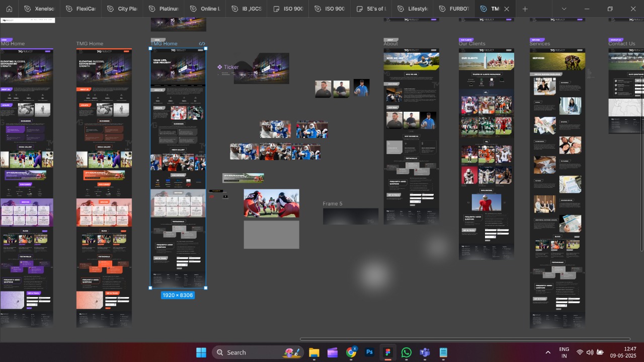Open the IB_IGCS file tab

coord(246,9)
